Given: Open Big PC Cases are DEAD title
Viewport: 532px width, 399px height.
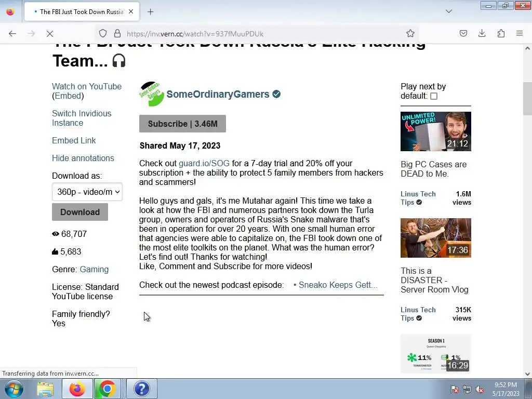Looking at the screenshot, I should [x=434, y=169].
